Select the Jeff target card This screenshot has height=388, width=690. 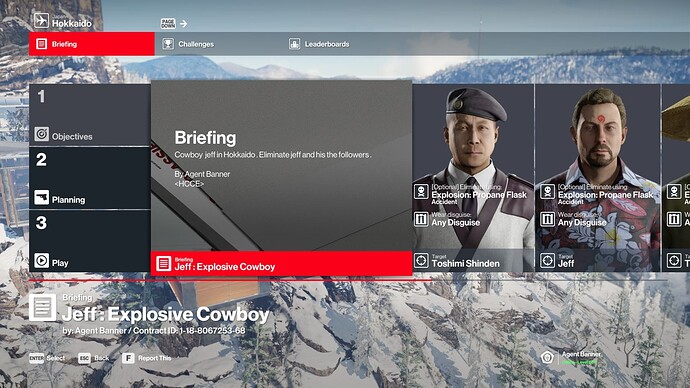click(598, 178)
